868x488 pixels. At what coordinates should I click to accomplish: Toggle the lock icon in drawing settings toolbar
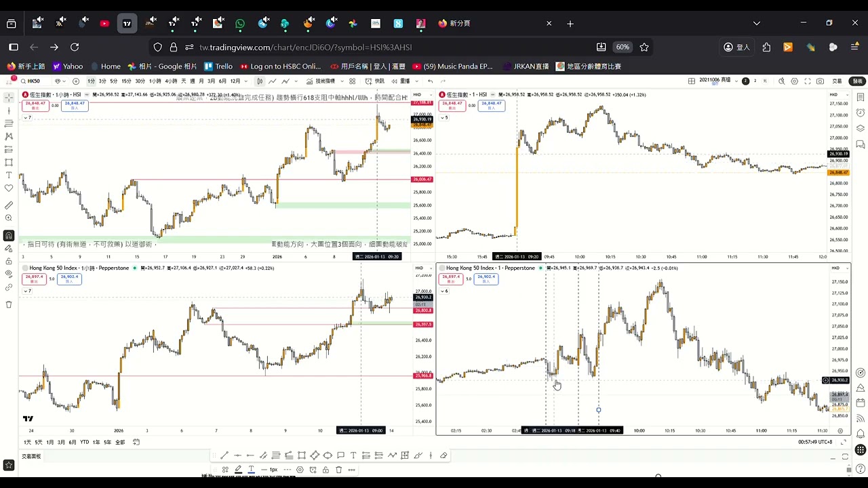(x=325, y=469)
